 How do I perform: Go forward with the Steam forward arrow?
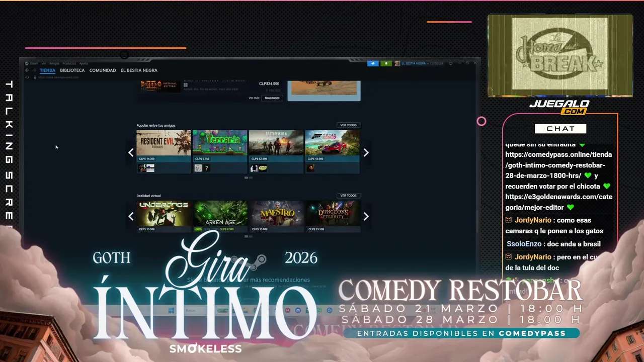coord(34,70)
